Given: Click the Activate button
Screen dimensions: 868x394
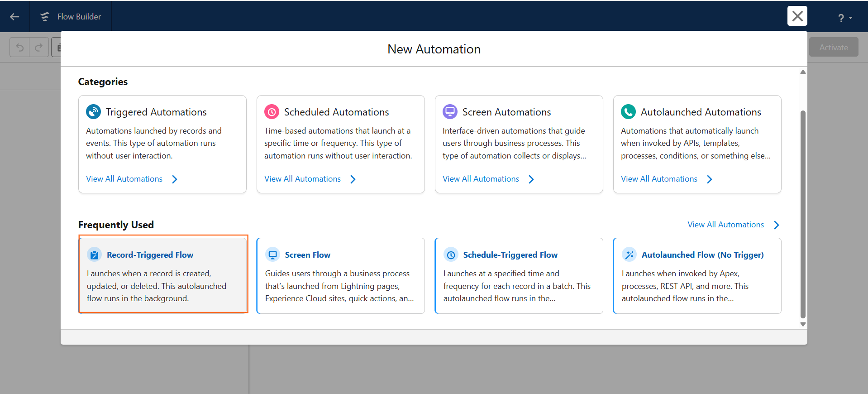Looking at the screenshot, I should pos(834,47).
